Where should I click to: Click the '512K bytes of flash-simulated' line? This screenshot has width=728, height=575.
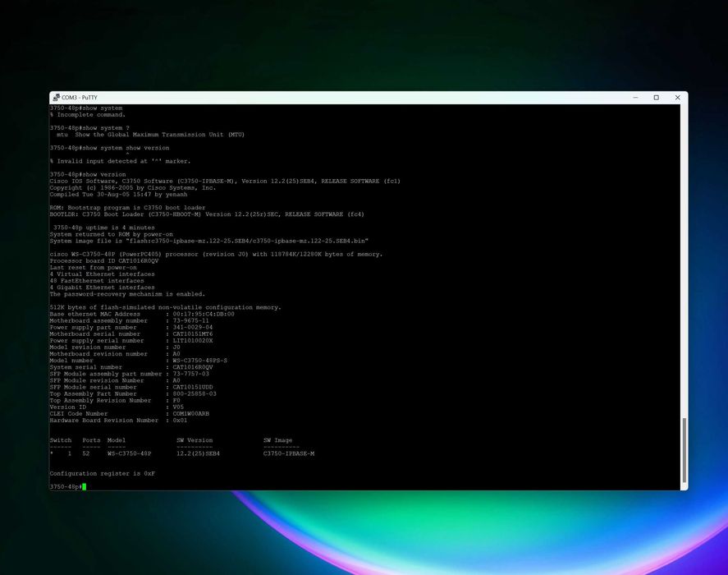pyautogui.click(x=165, y=307)
